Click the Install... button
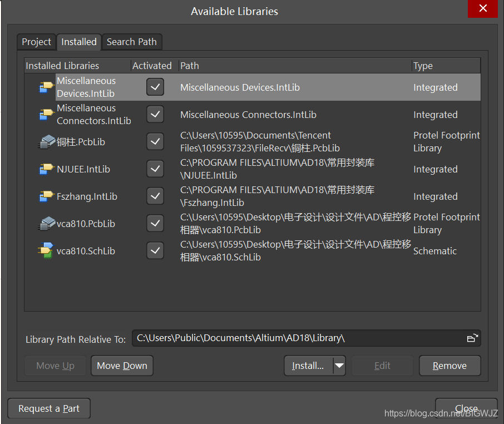 click(x=308, y=366)
